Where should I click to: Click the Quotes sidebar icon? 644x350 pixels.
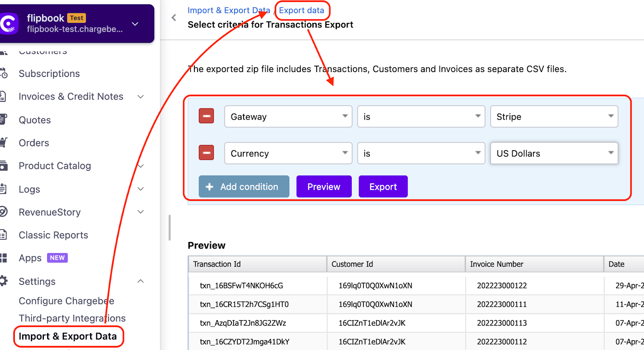point(3,119)
